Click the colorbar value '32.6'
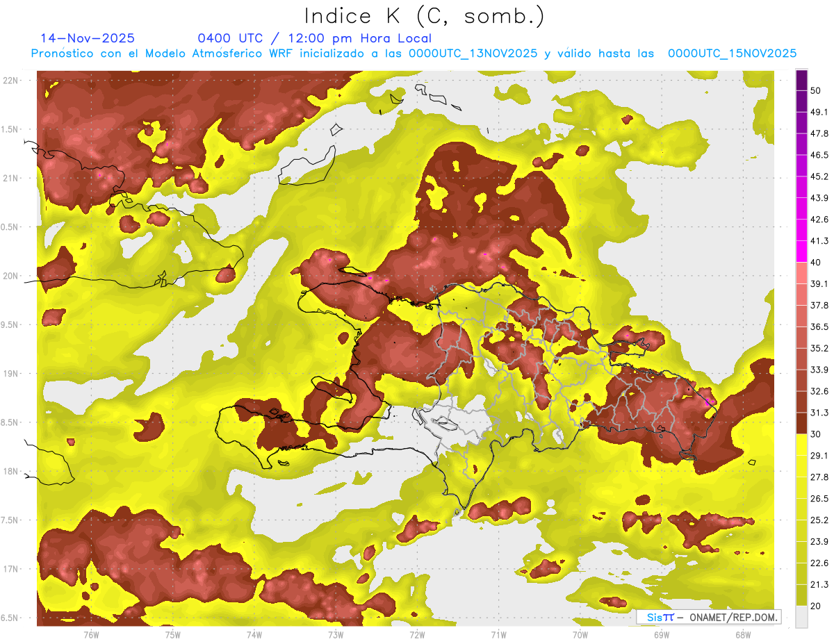 [x=819, y=391]
